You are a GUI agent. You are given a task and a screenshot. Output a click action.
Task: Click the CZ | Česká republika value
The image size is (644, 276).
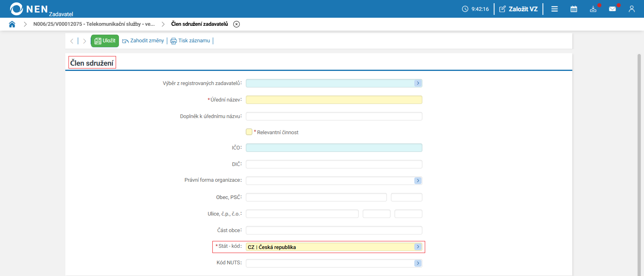pos(272,247)
